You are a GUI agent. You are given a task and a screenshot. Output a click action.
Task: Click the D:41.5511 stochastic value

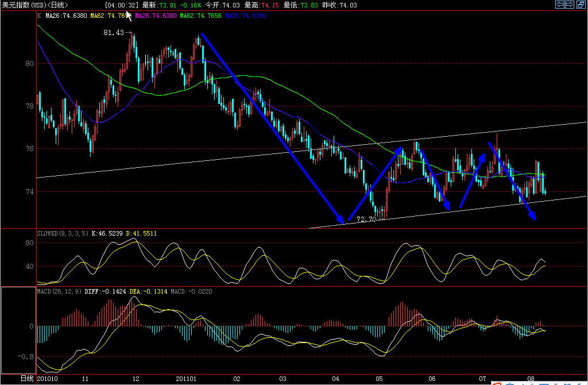pyautogui.click(x=141, y=233)
